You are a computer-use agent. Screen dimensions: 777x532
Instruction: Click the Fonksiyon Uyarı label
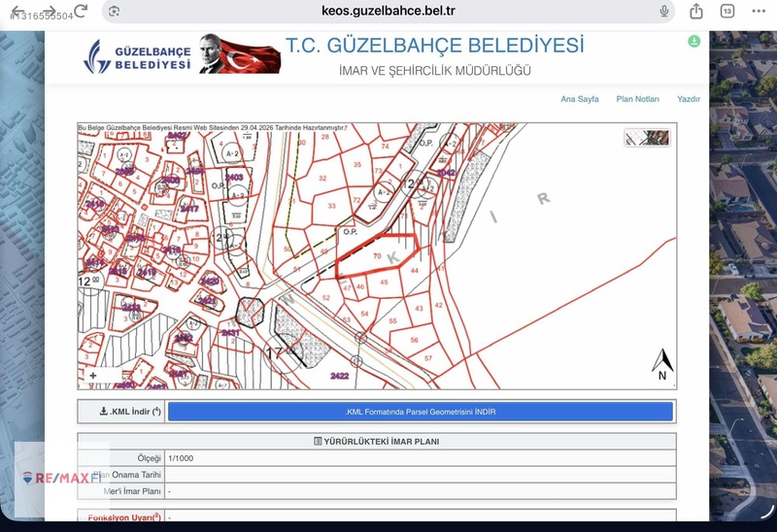[124, 517]
